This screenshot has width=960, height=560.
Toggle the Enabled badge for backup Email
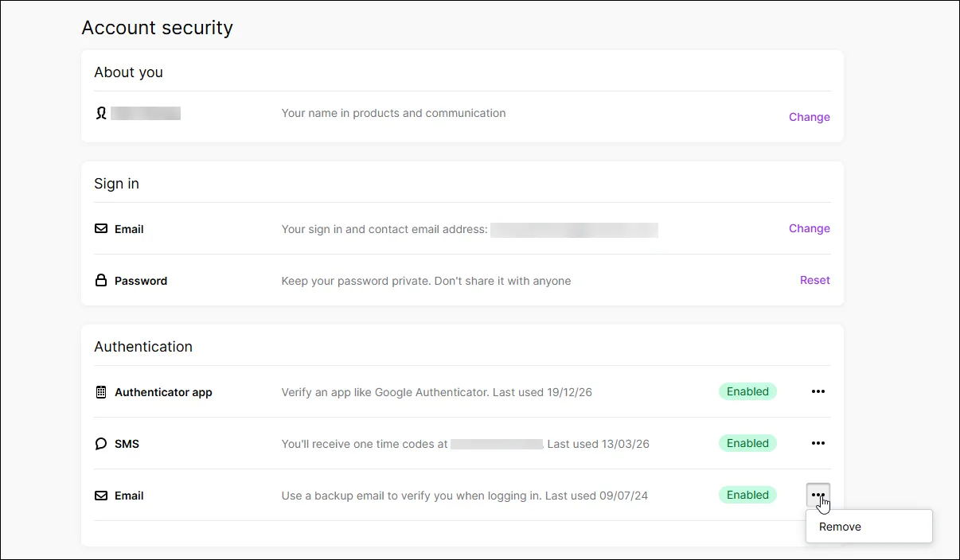click(x=747, y=495)
